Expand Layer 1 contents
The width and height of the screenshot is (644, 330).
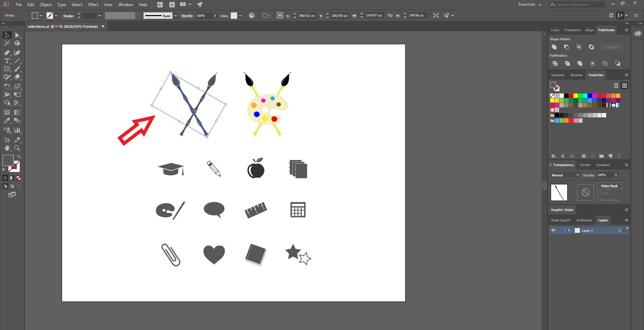point(569,230)
